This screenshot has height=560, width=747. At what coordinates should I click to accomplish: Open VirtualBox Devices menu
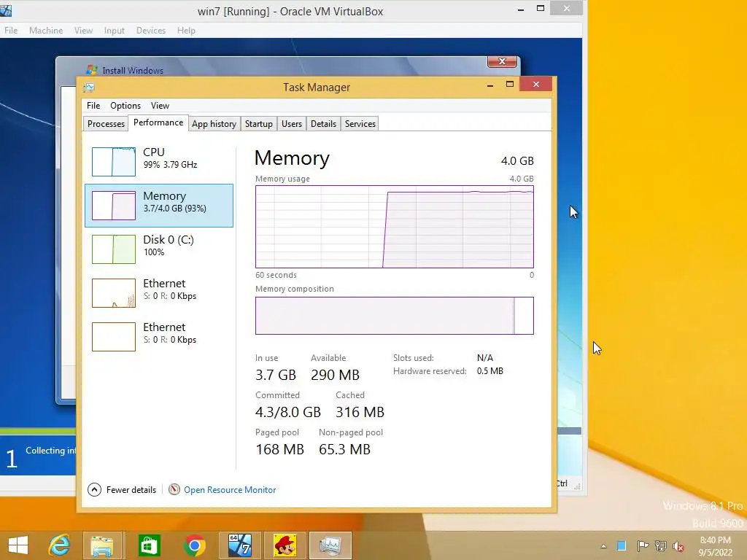tap(151, 31)
